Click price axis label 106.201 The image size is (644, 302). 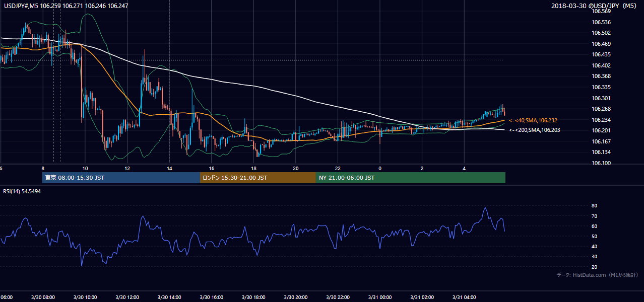pyautogui.click(x=602, y=130)
